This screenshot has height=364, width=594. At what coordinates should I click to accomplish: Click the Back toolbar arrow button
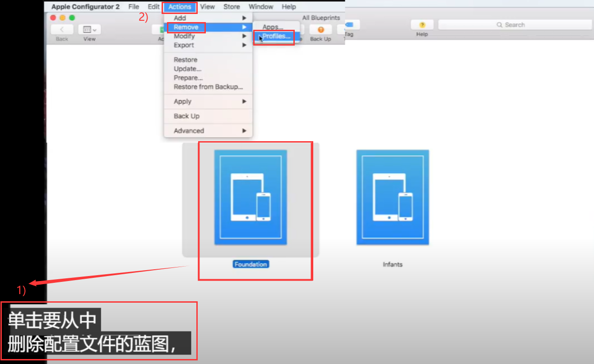point(62,29)
